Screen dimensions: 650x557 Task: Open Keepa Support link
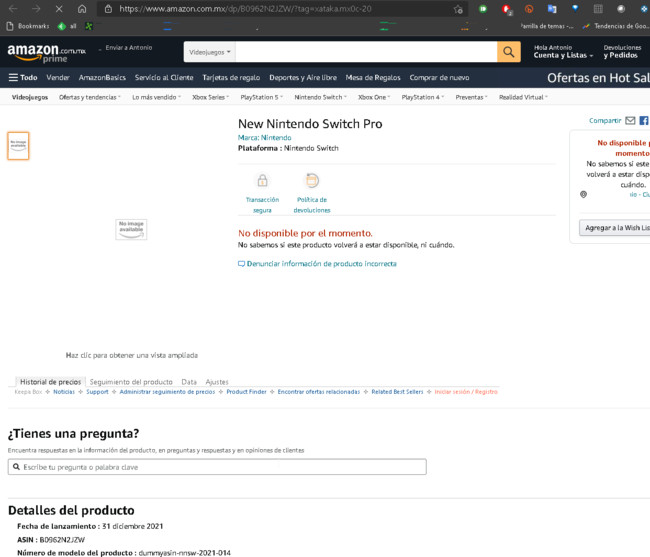pyautogui.click(x=97, y=392)
